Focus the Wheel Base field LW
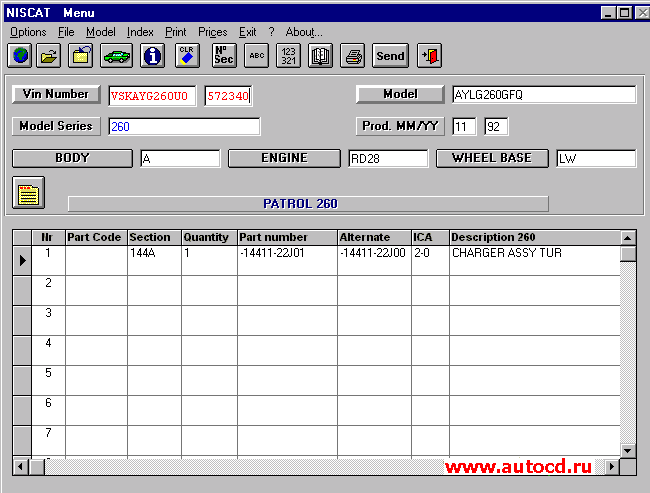650x493 pixels. tap(596, 159)
